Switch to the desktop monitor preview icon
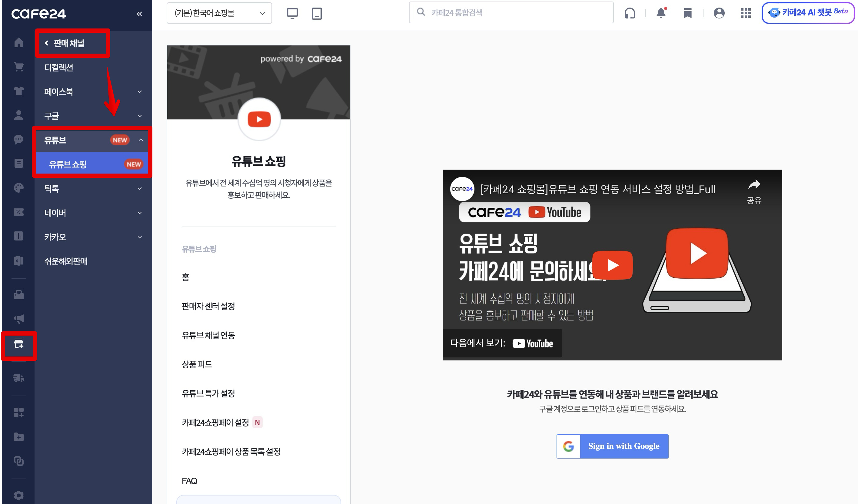This screenshot has width=858, height=504. [292, 13]
